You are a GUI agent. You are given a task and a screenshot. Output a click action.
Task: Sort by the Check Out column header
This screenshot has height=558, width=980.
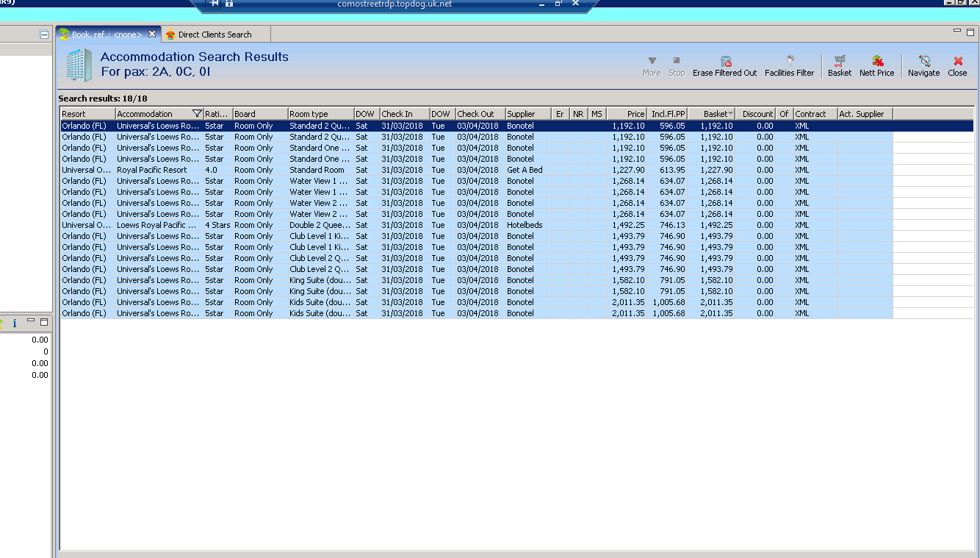[480, 114]
